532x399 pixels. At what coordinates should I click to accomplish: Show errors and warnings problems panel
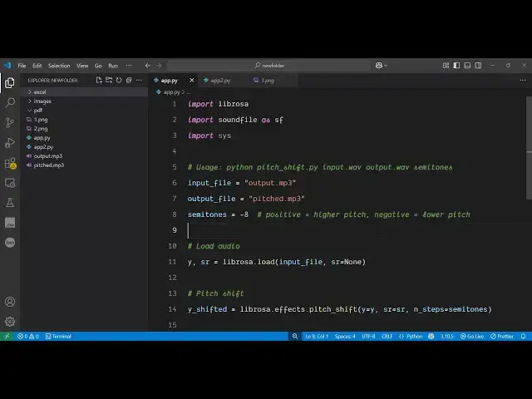[x=28, y=336]
